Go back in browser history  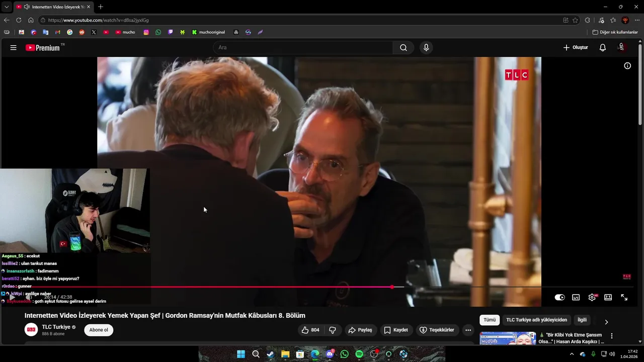click(x=7, y=20)
